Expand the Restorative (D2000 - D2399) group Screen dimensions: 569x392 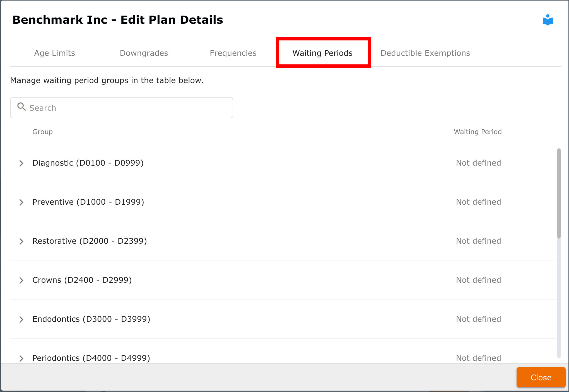(21, 241)
